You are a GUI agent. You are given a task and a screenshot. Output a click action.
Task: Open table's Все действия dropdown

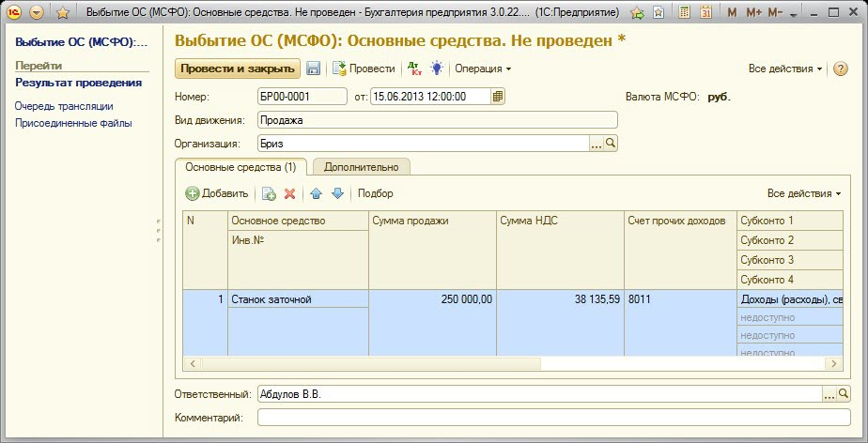click(x=804, y=193)
